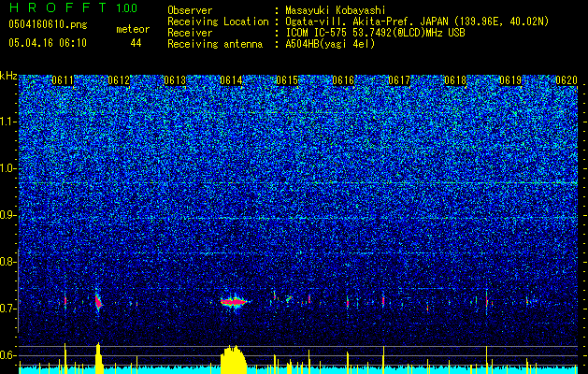Click the date stamp 05.04.16 06:10
588x374 pixels.
tap(48, 43)
